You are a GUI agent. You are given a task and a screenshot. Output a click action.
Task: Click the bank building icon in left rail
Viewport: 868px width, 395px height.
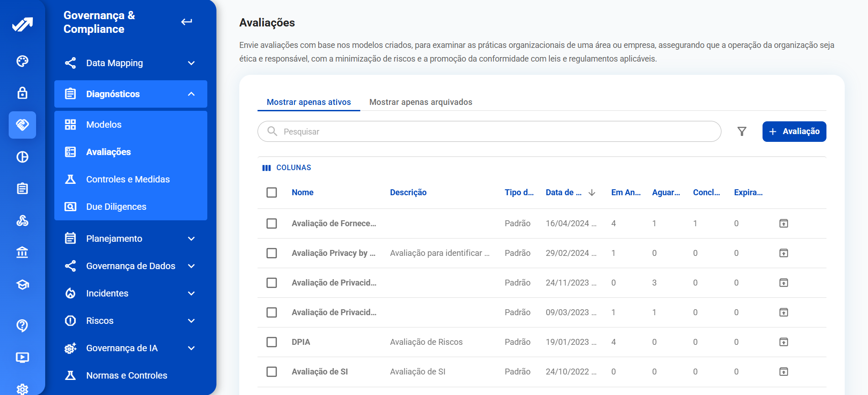(22, 252)
